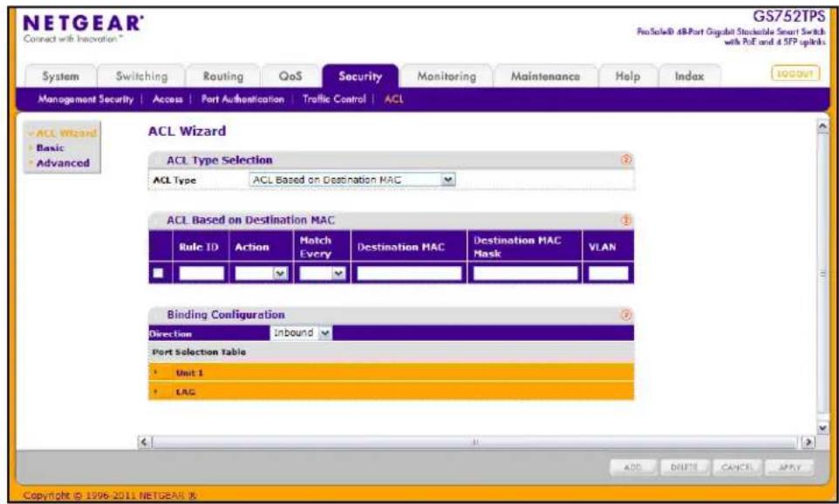
Task: Open help for ACL Type Selection section
Action: click(626, 160)
